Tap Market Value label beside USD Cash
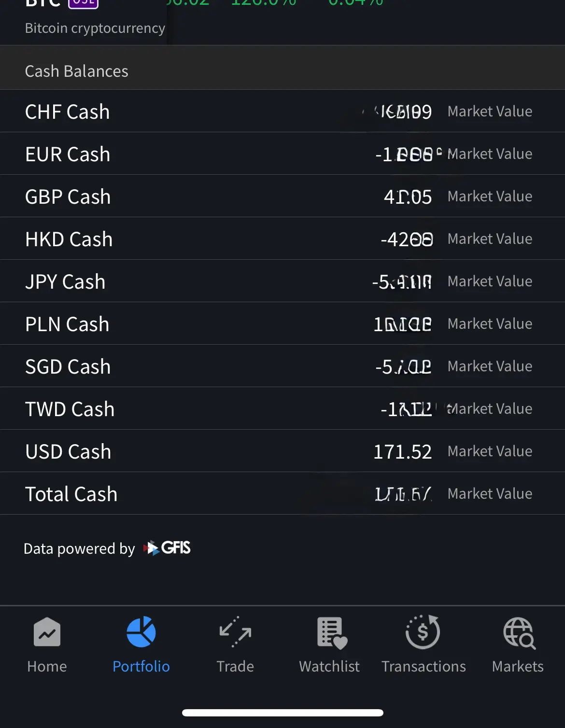 coord(490,451)
